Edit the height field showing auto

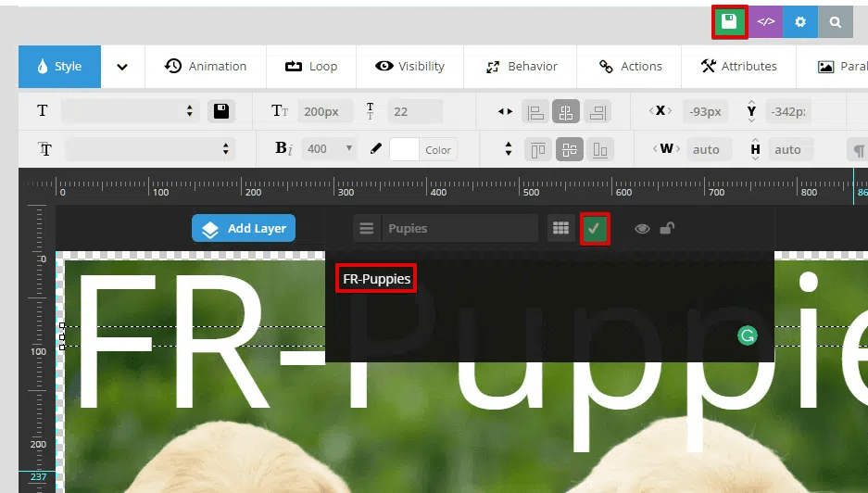791,149
